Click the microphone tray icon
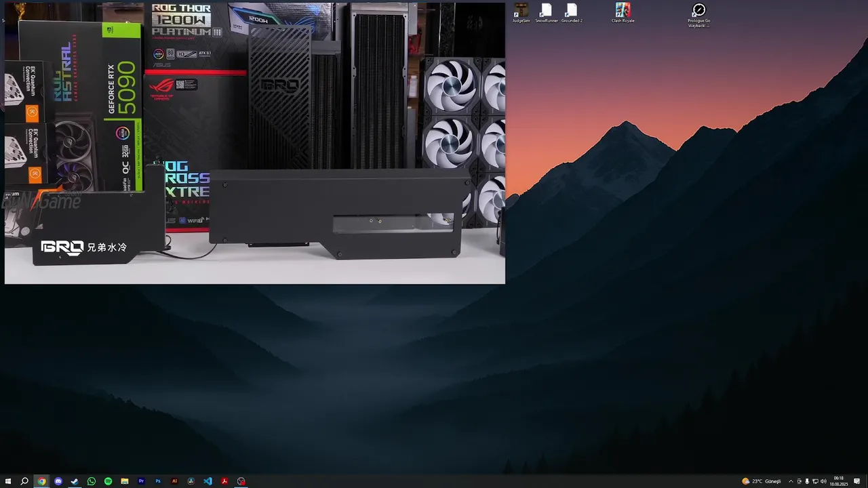 807,481
